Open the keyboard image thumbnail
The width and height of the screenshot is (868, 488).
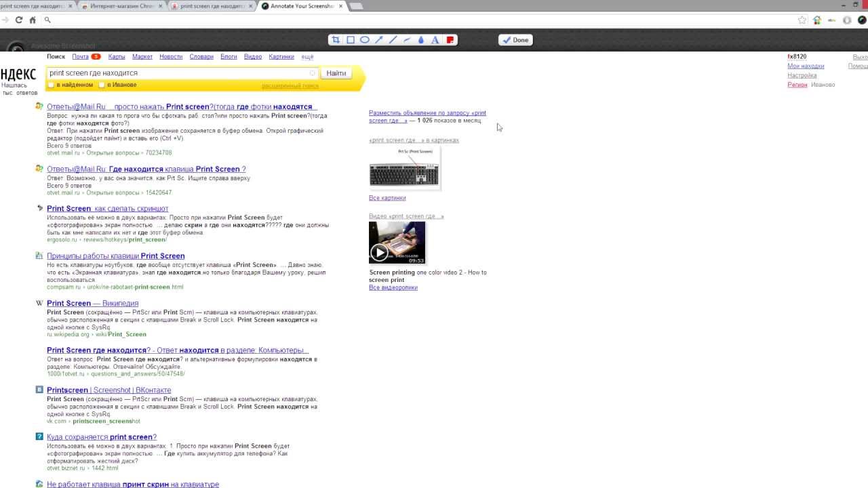point(404,167)
